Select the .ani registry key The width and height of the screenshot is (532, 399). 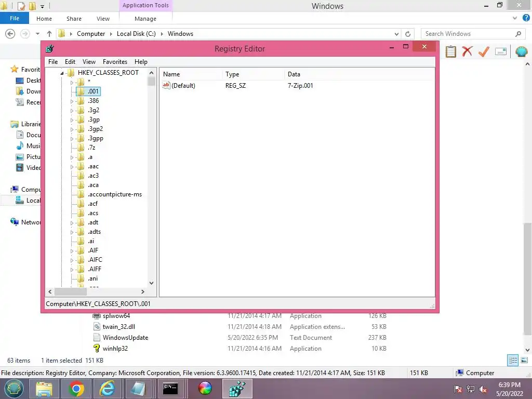[92, 278]
